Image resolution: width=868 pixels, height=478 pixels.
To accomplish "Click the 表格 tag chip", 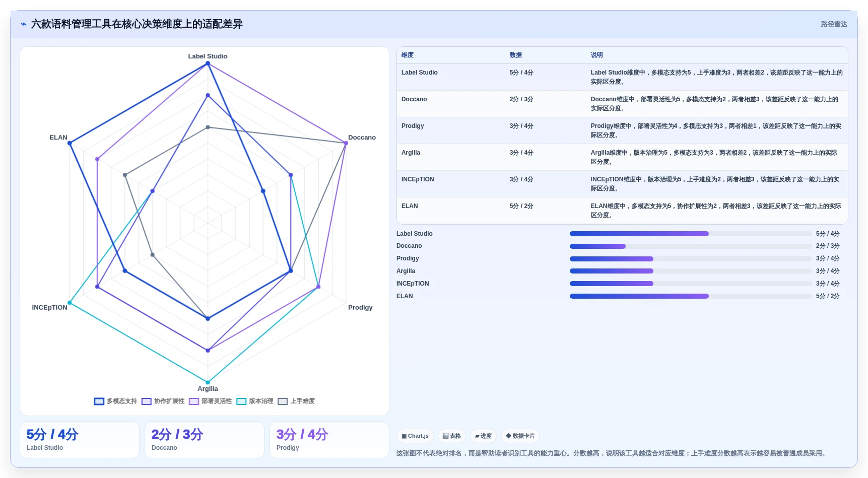I will pos(451,436).
